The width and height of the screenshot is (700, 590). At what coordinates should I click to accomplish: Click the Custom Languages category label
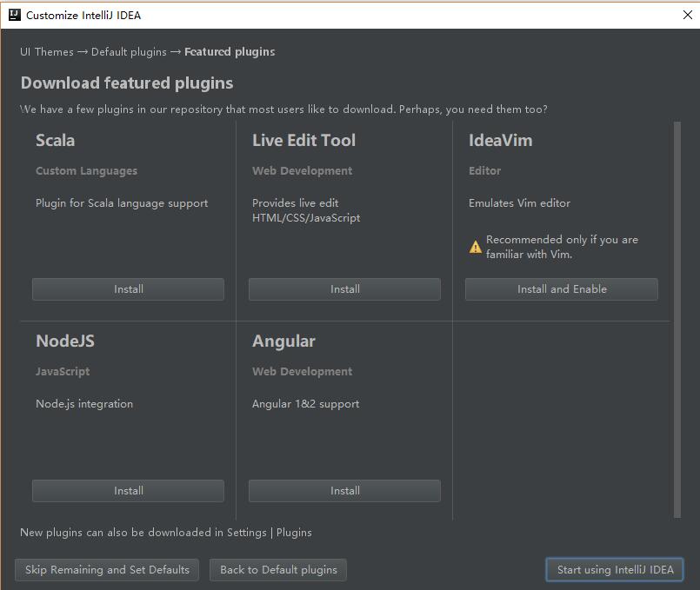(87, 171)
